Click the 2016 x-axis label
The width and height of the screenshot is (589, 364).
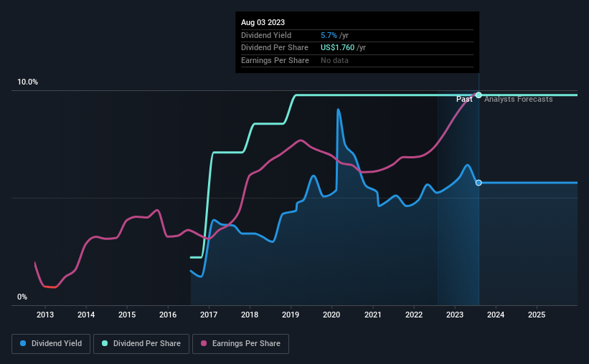pos(168,315)
